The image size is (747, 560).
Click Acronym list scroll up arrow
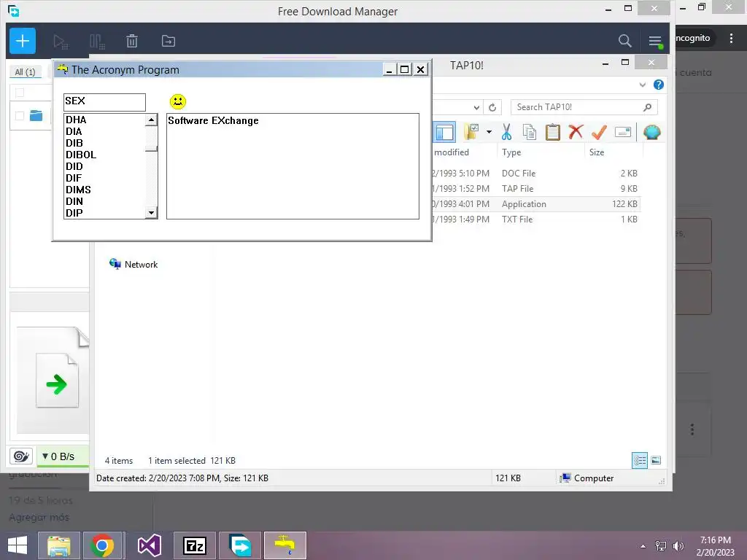pos(152,120)
